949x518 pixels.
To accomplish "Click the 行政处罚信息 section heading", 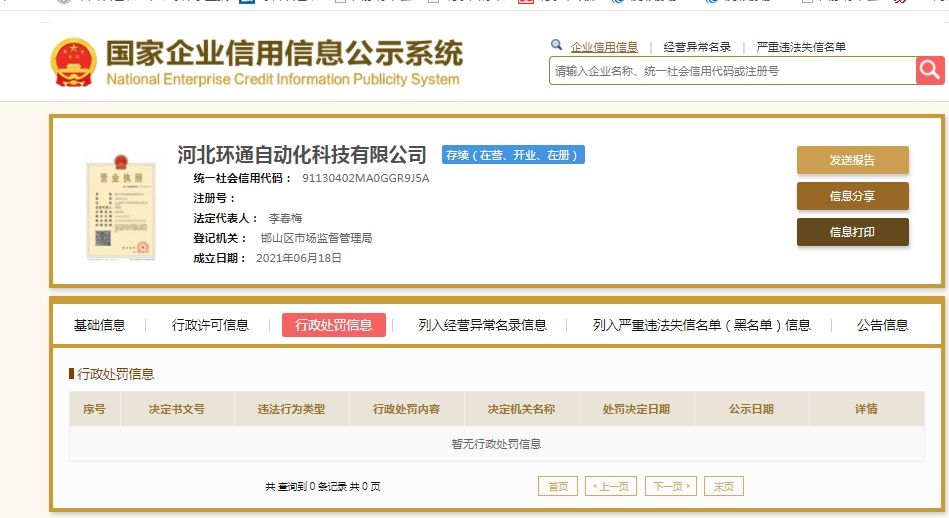I will point(115,374).
